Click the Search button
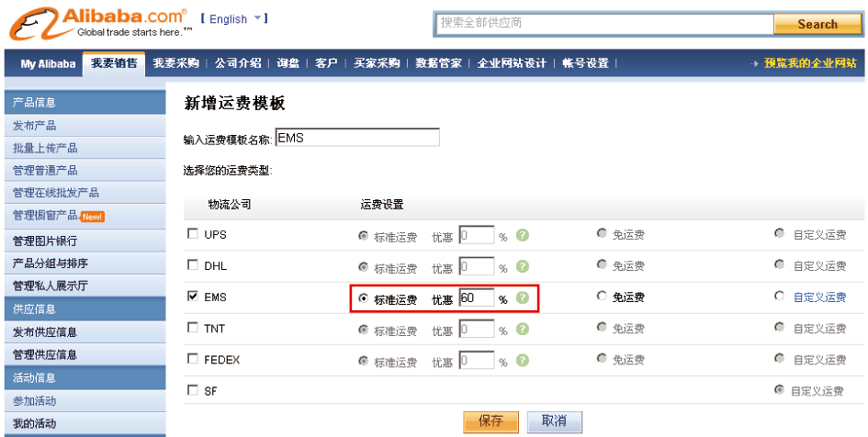The image size is (868, 437). point(817,25)
